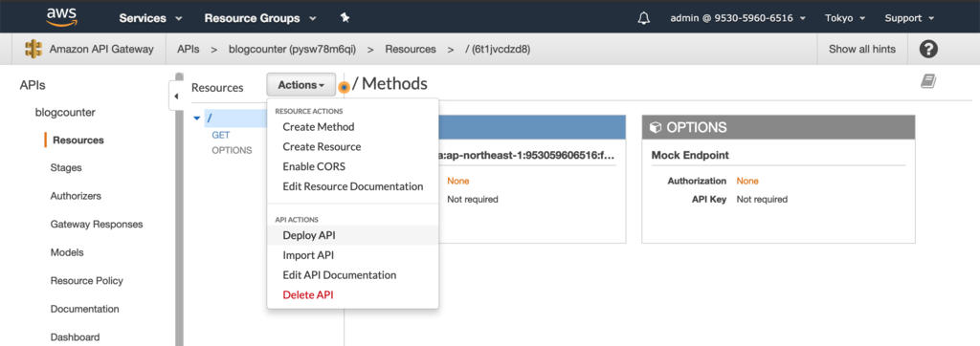Click the APIs breadcrumb link

tap(189, 49)
